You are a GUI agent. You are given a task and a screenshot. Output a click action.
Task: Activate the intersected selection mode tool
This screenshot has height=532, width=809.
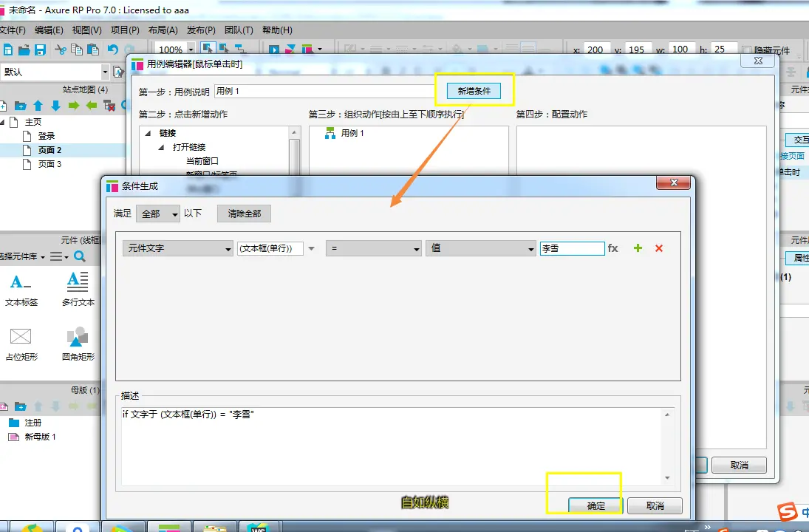point(208,49)
